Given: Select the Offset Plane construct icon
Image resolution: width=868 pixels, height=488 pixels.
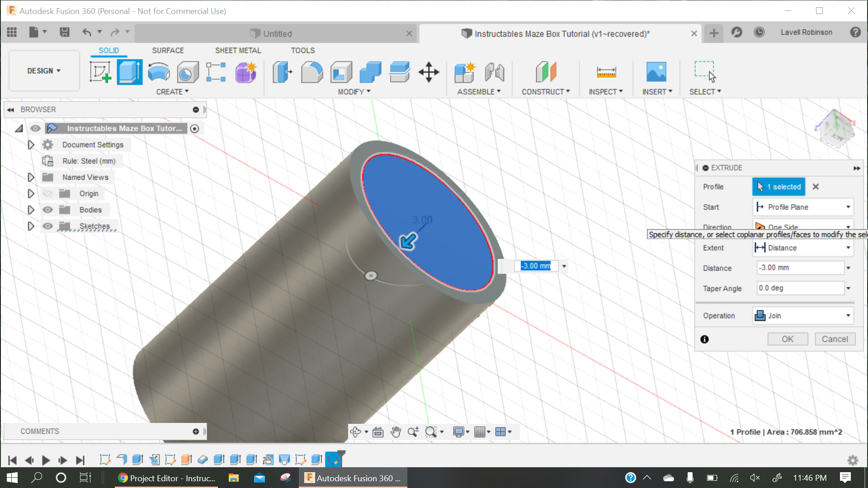Looking at the screenshot, I should [546, 72].
